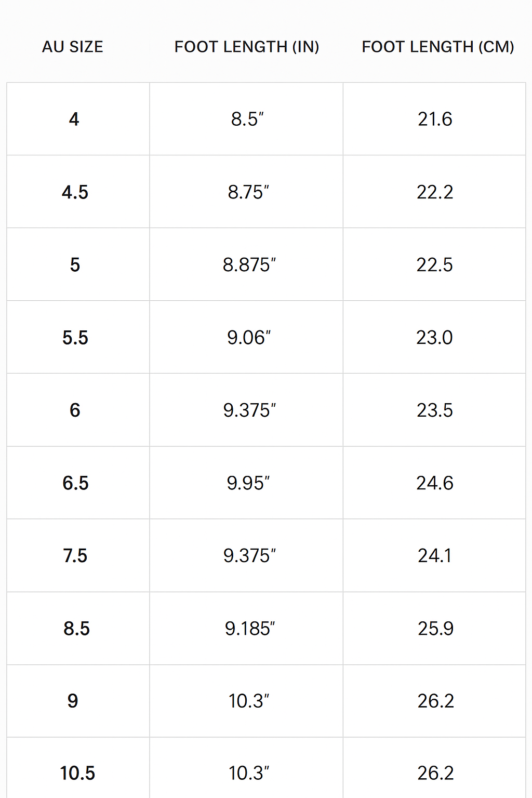Click the AU size 6.5 cell
532x798 pixels.
pyautogui.click(x=75, y=483)
